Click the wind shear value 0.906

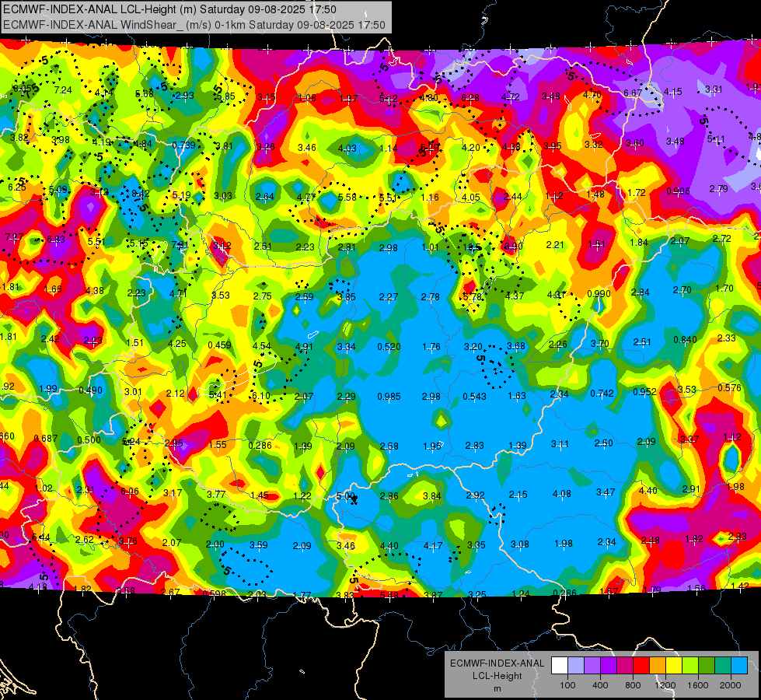pyautogui.click(x=678, y=191)
